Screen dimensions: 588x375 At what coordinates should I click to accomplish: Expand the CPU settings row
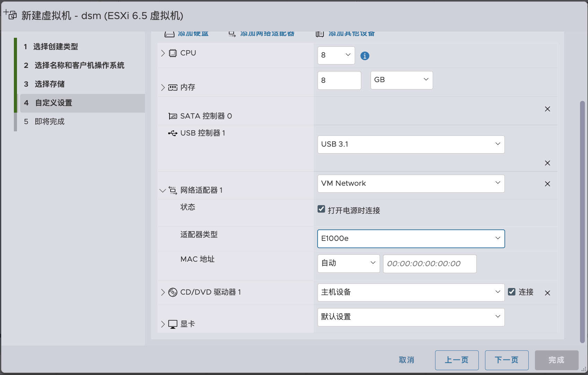point(163,53)
